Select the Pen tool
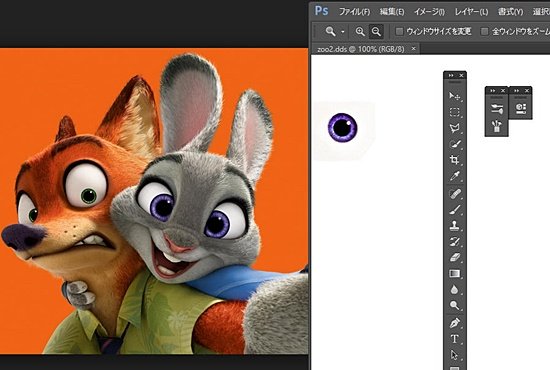 click(x=455, y=323)
